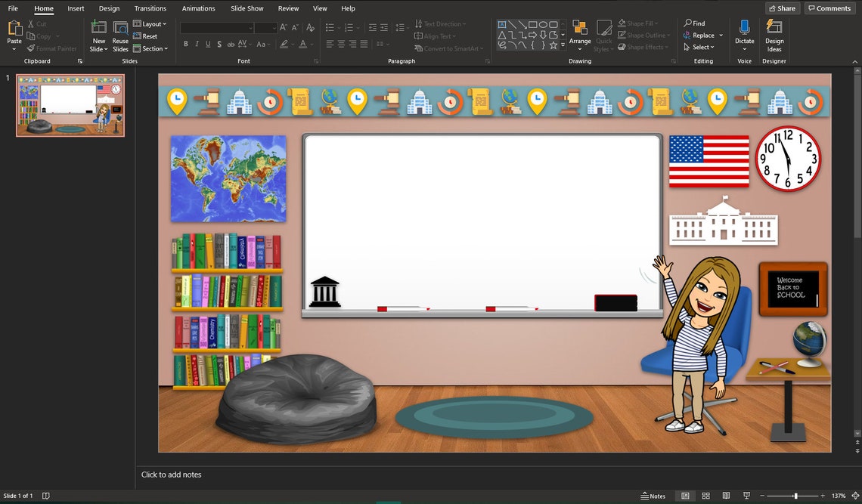Image resolution: width=862 pixels, height=504 pixels.
Task: Select the Arrange tool in the Drawing group
Action: coord(580,33)
